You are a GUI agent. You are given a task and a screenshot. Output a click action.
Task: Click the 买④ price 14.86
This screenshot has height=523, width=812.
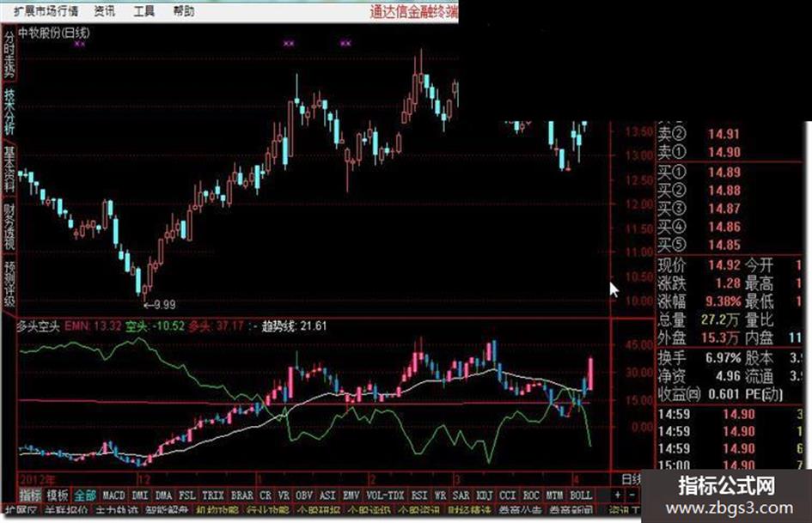(724, 227)
